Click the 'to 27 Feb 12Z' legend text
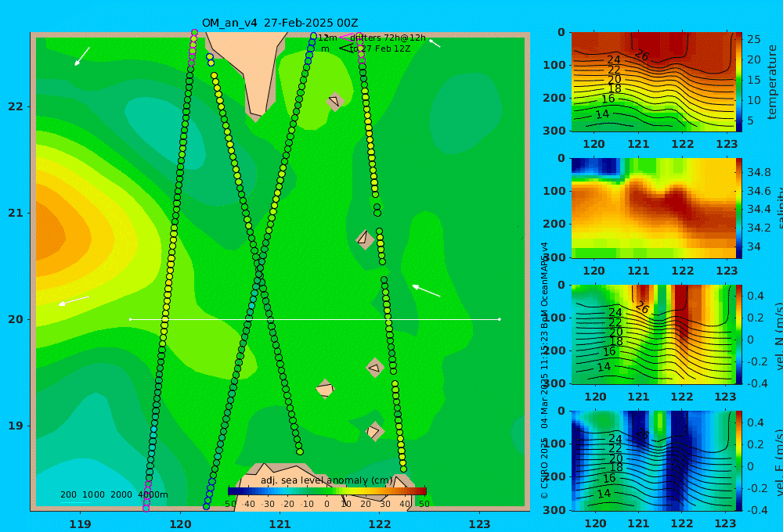Screen dimensions: 783x532 [x=381, y=49]
